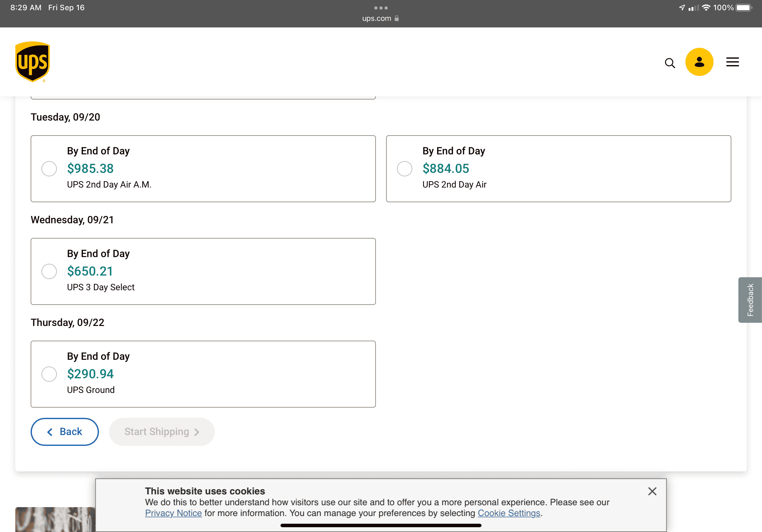Viewport: 762px width, 532px height.
Task: Tap the lock icon beside ups.com
Action: tap(397, 18)
